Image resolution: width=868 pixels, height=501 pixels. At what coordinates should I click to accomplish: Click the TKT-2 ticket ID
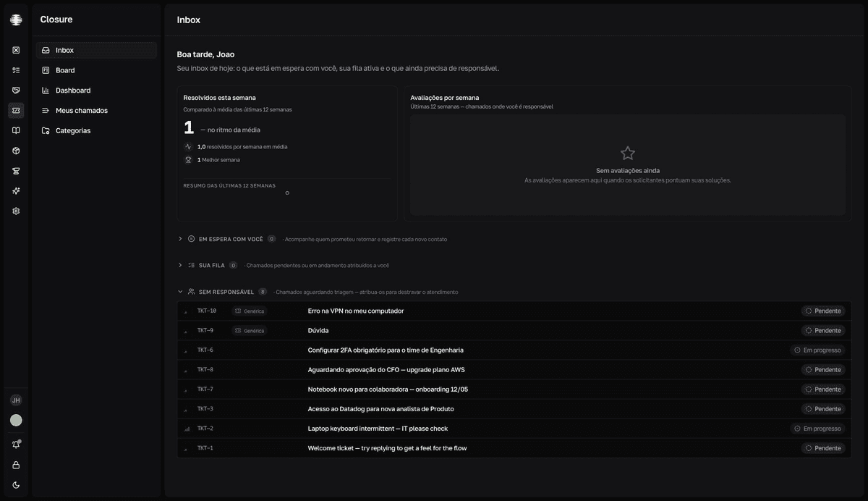coord(205,429)
